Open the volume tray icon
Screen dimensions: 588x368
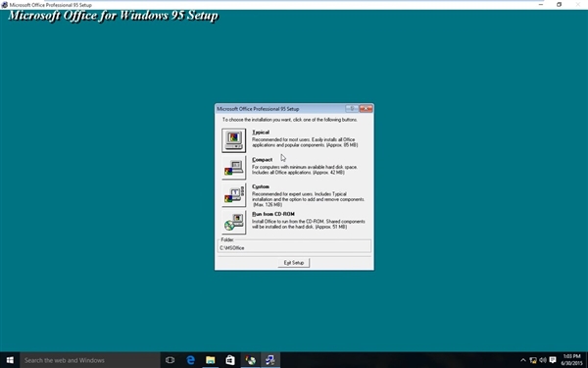(x=543, y=360)
